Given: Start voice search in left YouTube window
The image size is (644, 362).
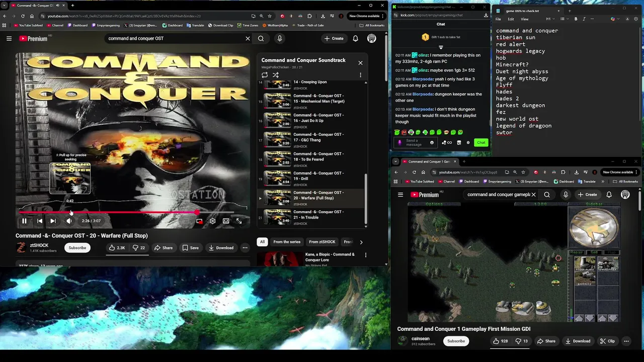Looking at the screenshot, I should [280, 39].
